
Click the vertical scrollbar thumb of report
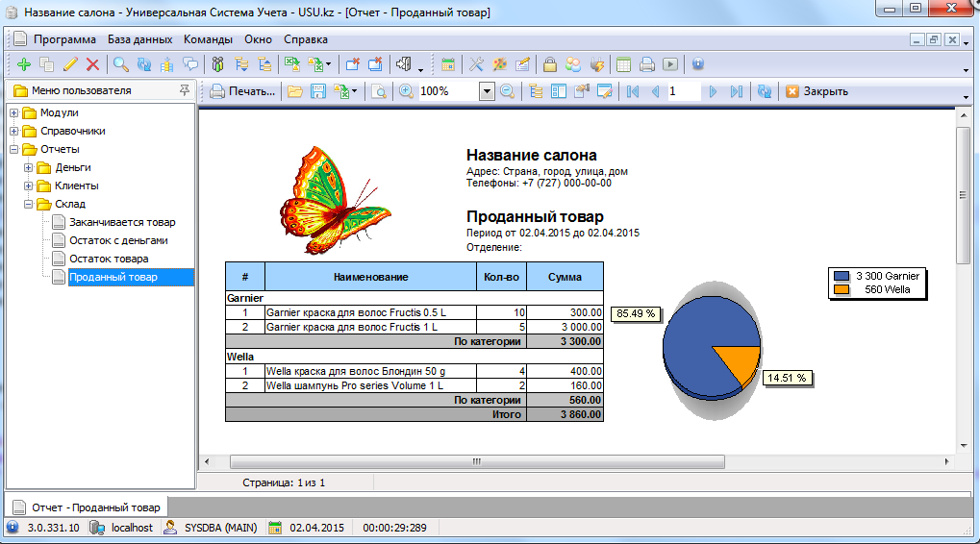(x=963, y=195)
